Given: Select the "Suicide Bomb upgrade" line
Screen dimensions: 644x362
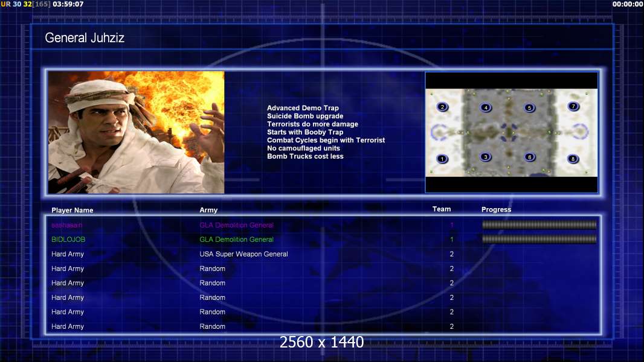Looking at the screenshot, I should [305, 116].
